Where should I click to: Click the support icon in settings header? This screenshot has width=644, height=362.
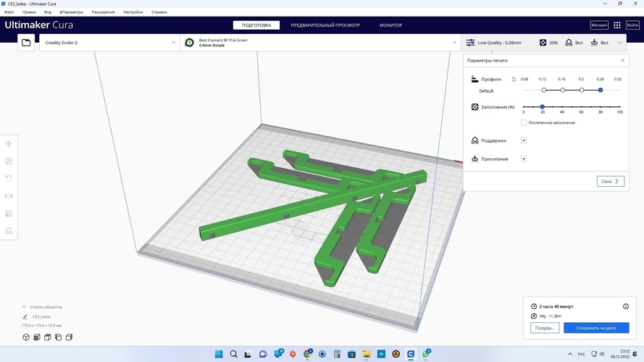click(x=569, y=43)
